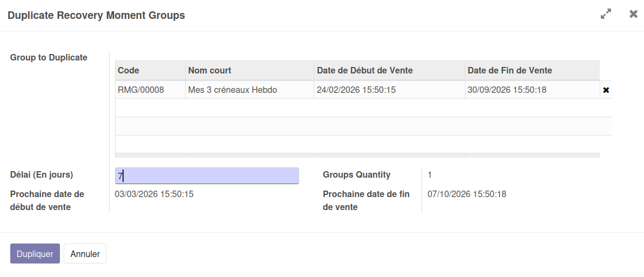Click the 30/09/2026 15:50:18 end date cell

507,90
